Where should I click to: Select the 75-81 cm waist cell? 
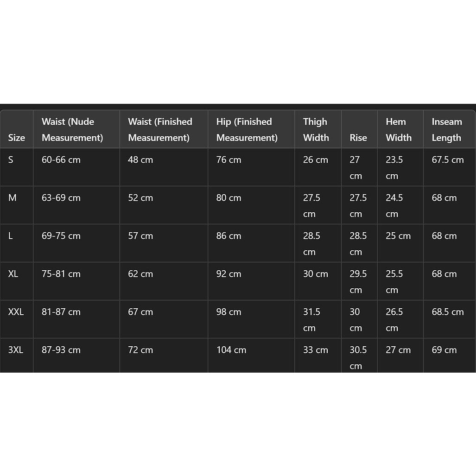tap(61, 274)
